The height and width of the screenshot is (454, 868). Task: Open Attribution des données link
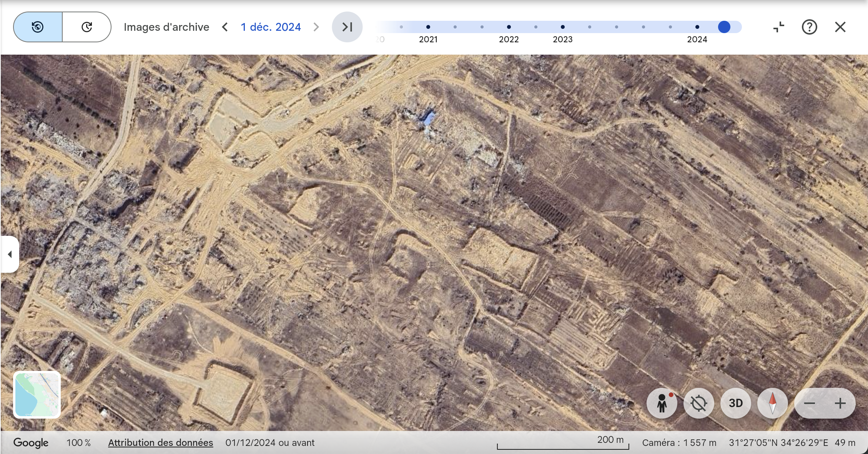[160, 443]
